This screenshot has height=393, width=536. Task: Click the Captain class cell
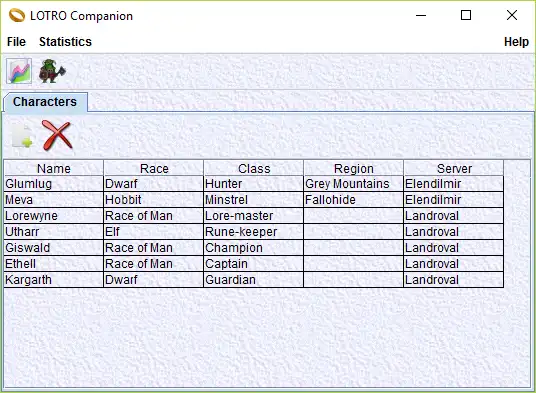[254, 264]
